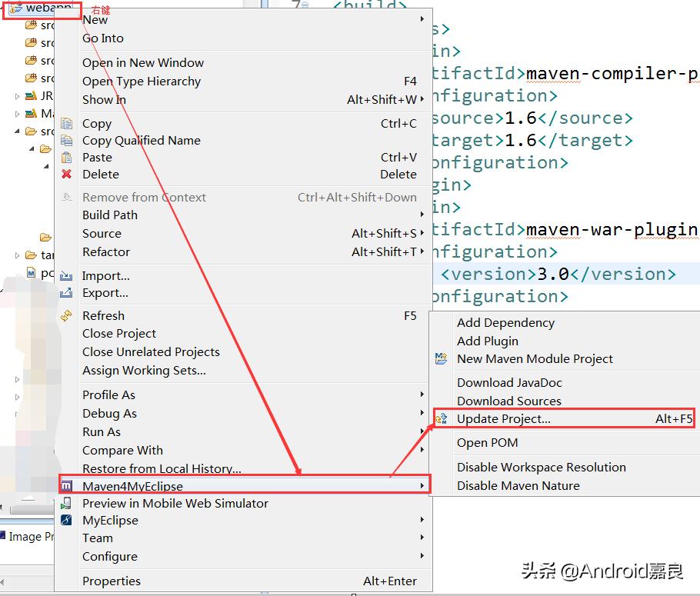Click the version 3.0 line in editor
This screenshot has height=596, width=700.
pyautogui.click(x=558, y=274)
